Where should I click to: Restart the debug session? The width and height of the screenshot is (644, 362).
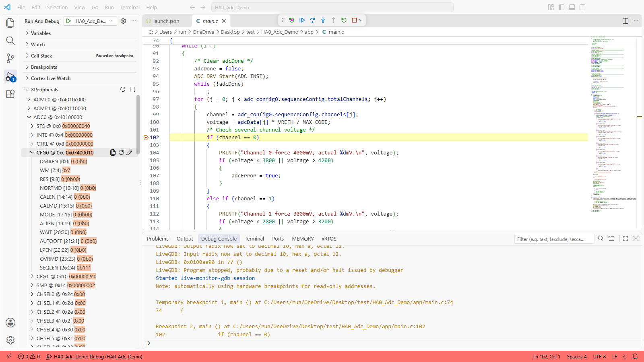click(344, 20)
